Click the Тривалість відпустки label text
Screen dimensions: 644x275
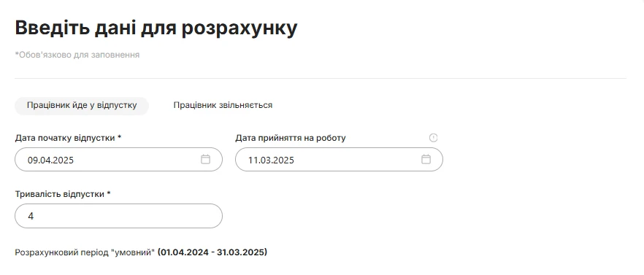click(60, 194)
